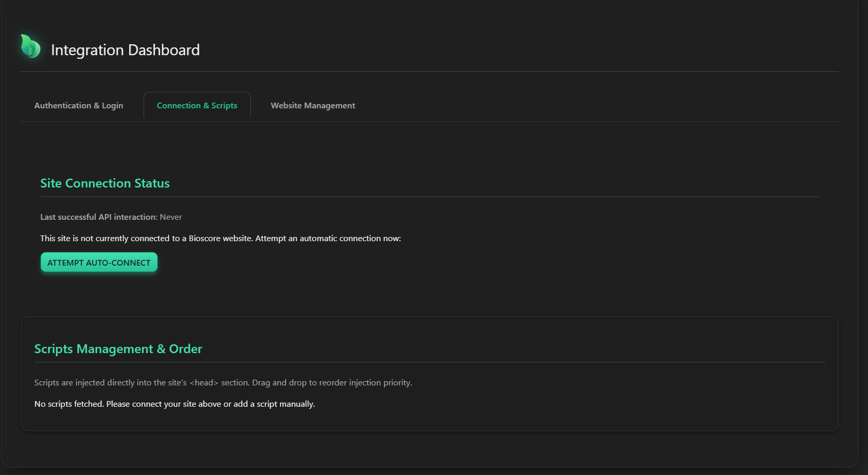Click the Site Connection Status heading
The image size is (868, 475).
click(105, 183)
